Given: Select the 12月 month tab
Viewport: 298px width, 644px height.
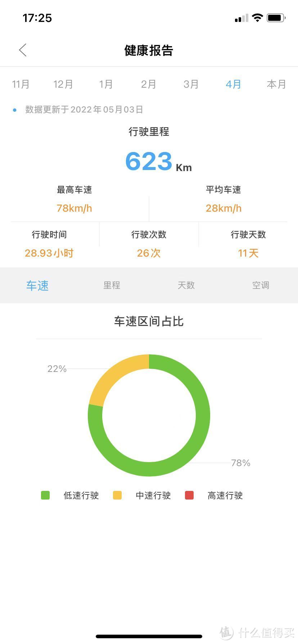Looking at the screenshot, I should [x=63, y=84].
